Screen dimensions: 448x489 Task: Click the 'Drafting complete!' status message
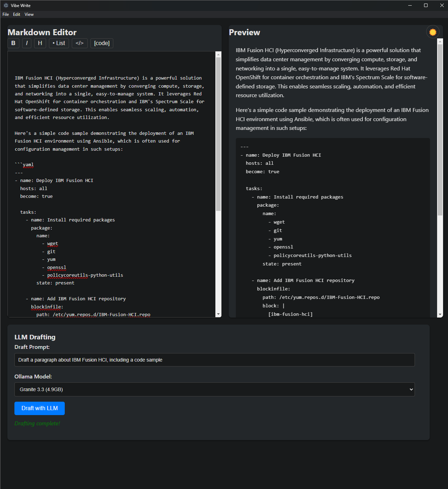[37, 424]
